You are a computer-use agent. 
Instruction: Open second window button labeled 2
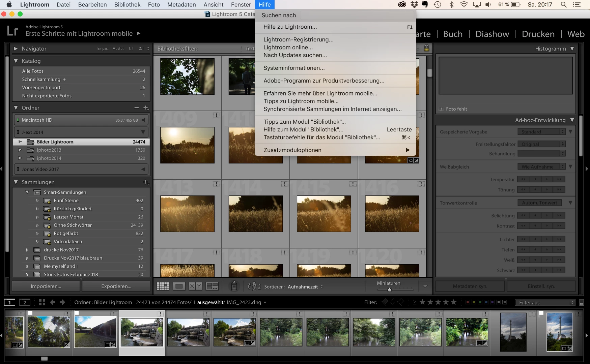tap(25, 302)
